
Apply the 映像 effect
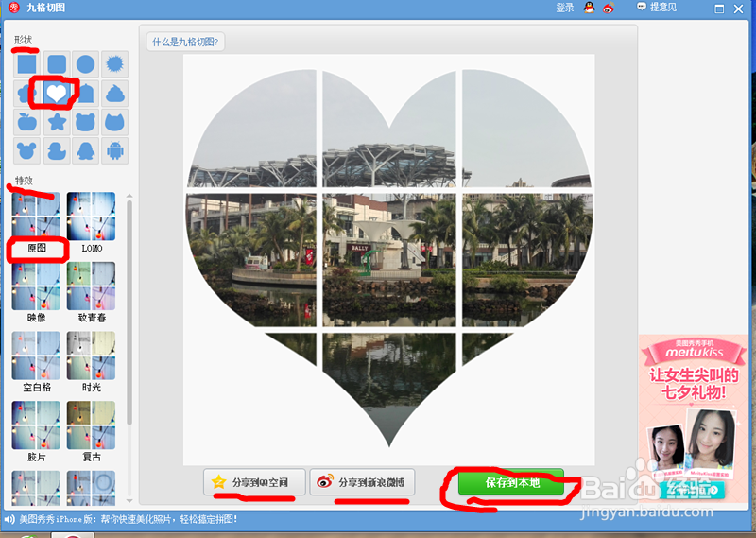coord(36,292)
